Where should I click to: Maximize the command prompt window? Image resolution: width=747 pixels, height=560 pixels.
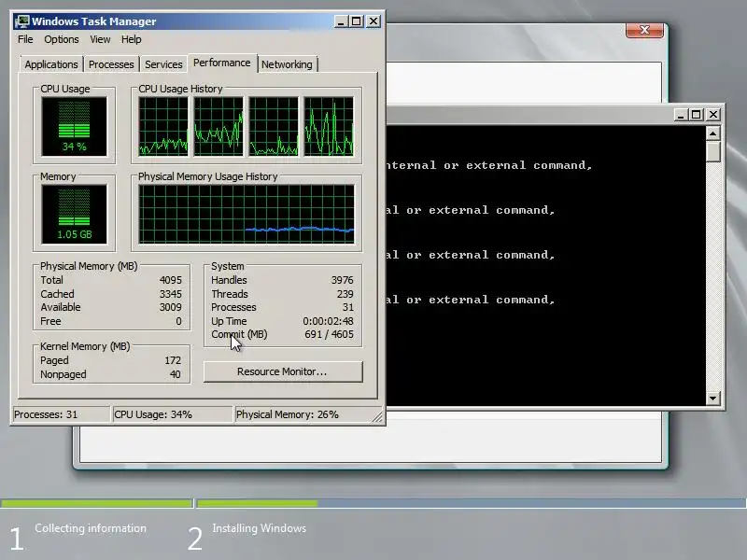pos(697,115)
